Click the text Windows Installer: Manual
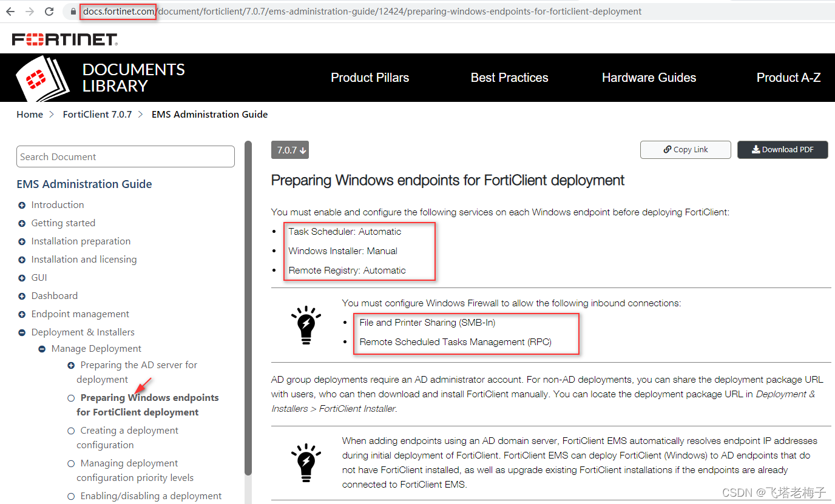The height and width of the screenshot is (504, 835). coord(343,251)
